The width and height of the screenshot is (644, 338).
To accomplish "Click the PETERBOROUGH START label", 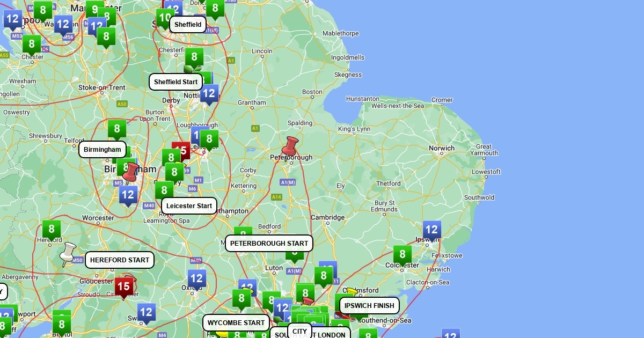I will 269,243.
